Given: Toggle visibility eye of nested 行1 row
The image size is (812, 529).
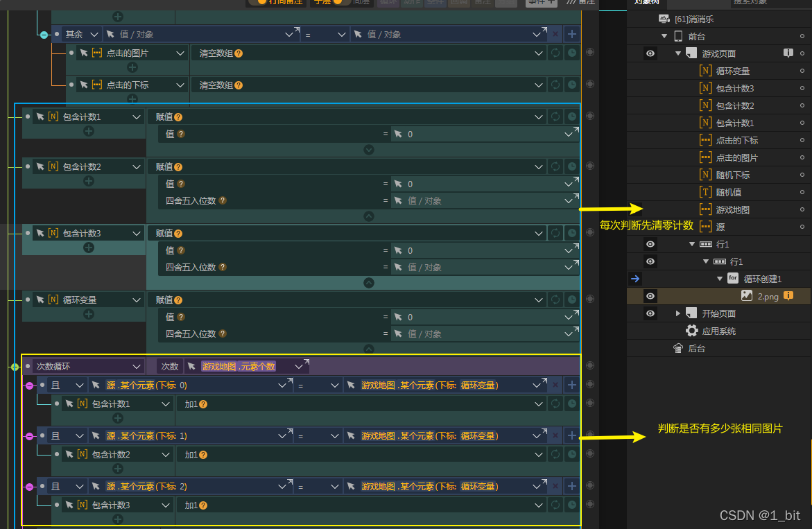Looking at the screenshot, I should coord(650,261).
